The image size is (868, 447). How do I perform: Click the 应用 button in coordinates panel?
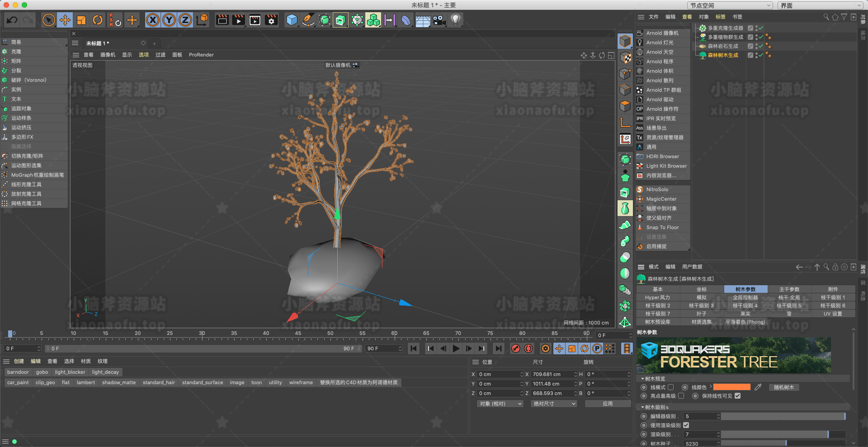608,404
